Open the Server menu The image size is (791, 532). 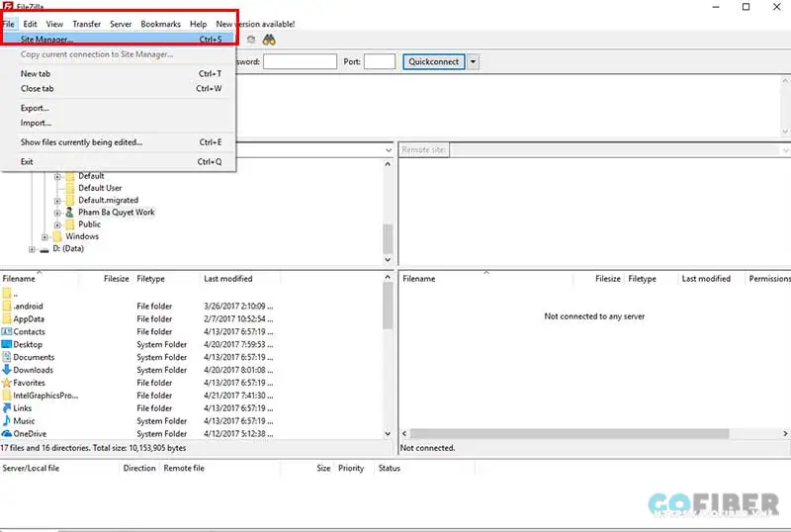coord(121,24)
